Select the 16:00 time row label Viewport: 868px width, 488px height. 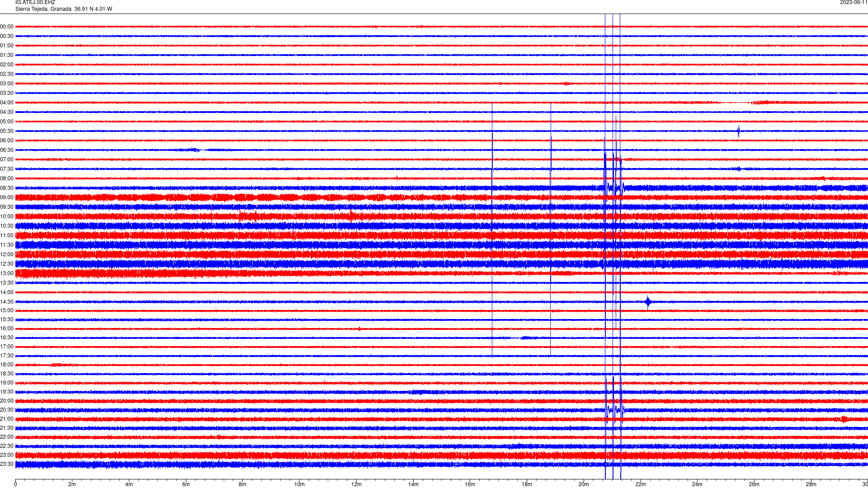tap(7, 328)
